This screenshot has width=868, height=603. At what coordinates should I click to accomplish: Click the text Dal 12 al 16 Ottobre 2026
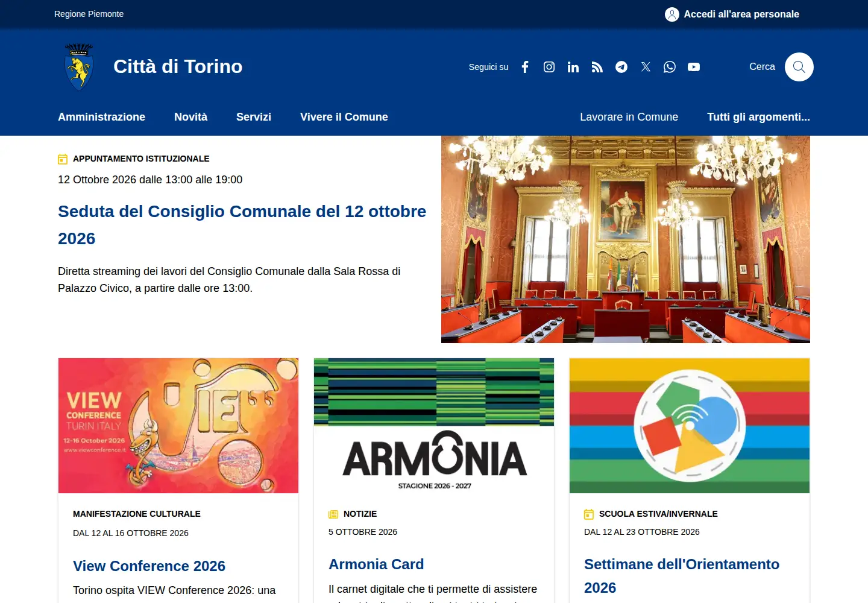point(131,533)
